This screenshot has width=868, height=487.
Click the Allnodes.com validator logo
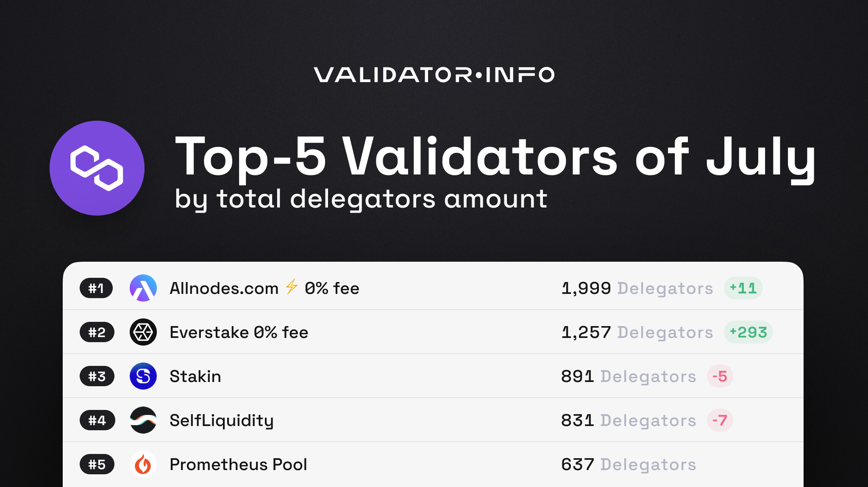coord(143,288)
